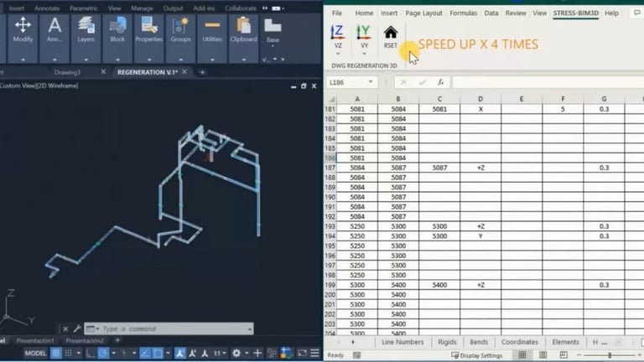Image resolution: width=644 pixels, height=362 pixels.
Task: Toggle the grid display in AutoCAD
Action: coord(55,353)
